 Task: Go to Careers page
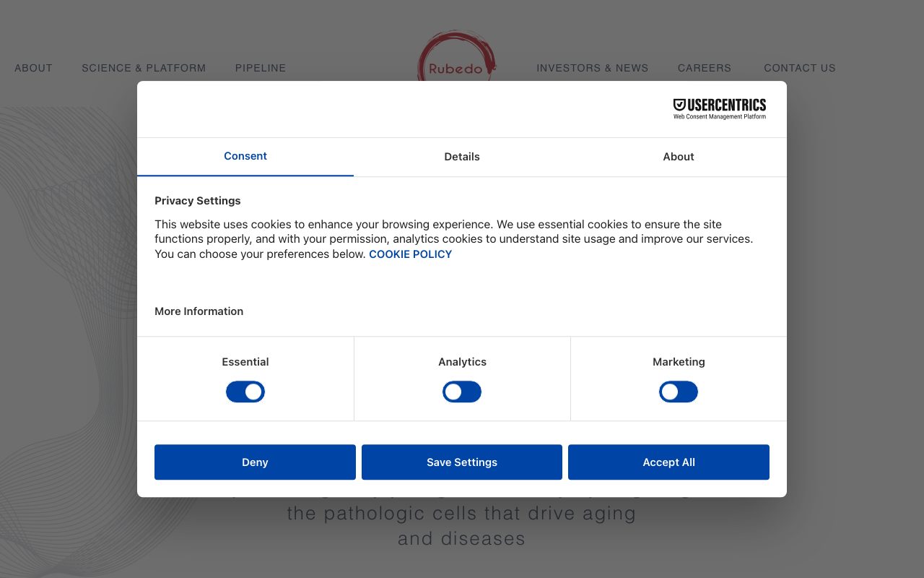coord(705,68)
